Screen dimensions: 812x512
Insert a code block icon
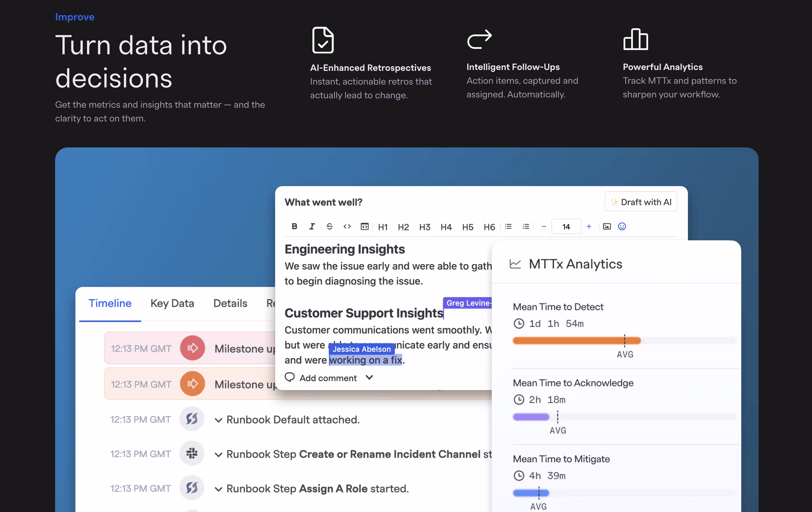[x=365, y=227]
